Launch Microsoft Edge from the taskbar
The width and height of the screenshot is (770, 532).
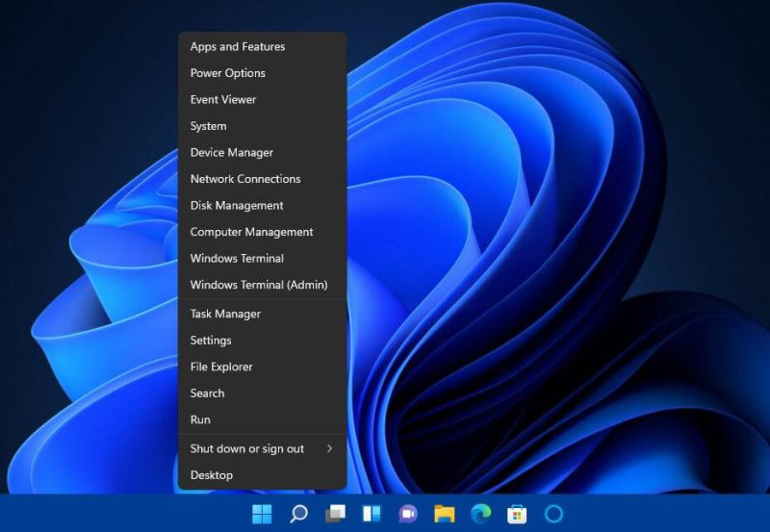(480, 514)
